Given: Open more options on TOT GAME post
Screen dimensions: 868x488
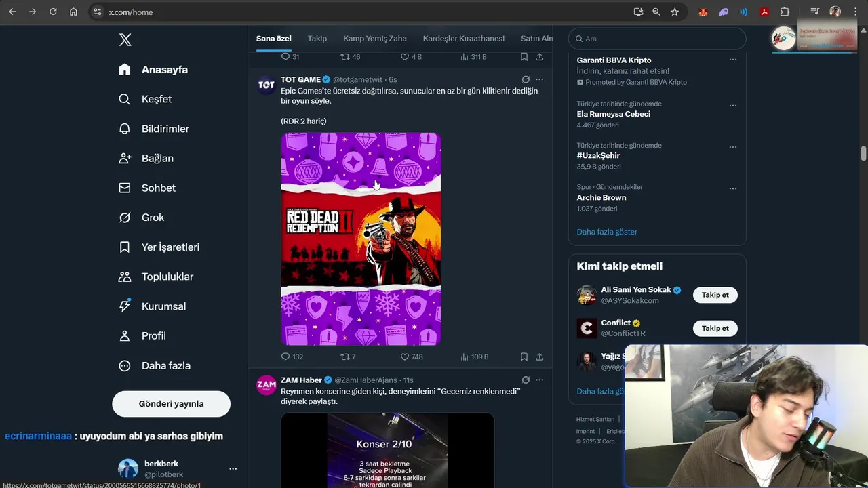Looking at the screenshot, I should [540, 79].
